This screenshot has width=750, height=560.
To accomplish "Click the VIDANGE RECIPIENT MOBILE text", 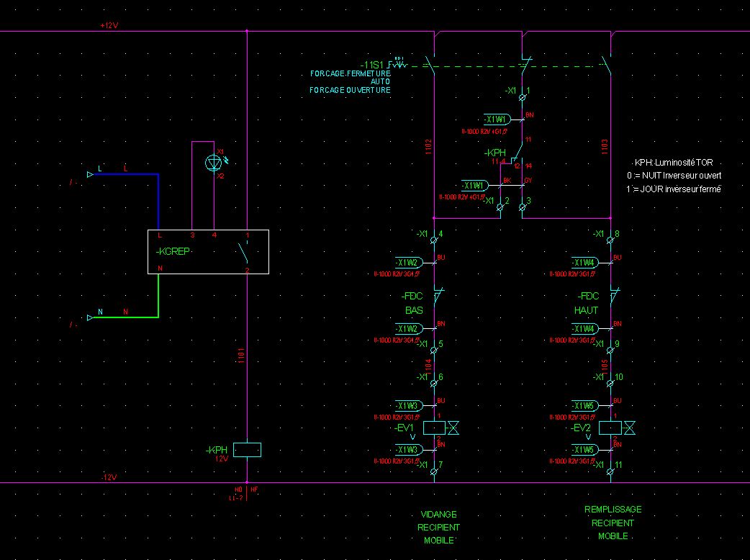I will click(x=438, y=527).
